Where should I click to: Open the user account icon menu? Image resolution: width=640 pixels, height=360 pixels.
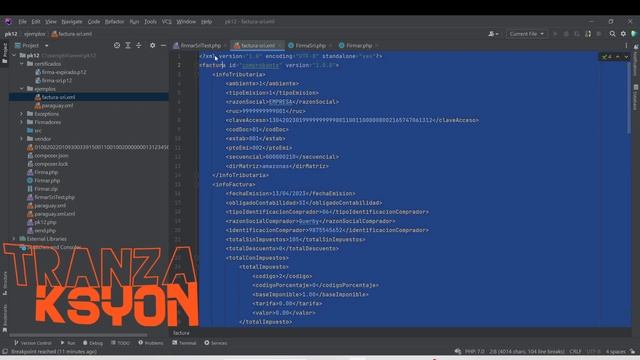click(493, 34)
